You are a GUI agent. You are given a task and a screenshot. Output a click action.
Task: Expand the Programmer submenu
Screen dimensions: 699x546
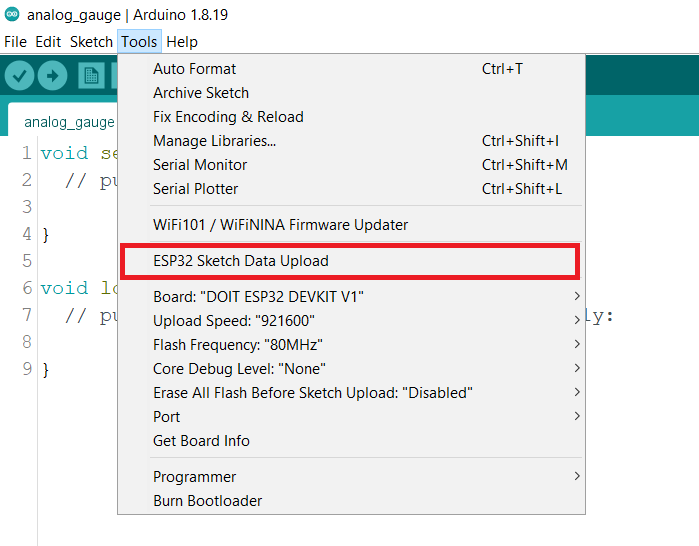coord(195,477)
